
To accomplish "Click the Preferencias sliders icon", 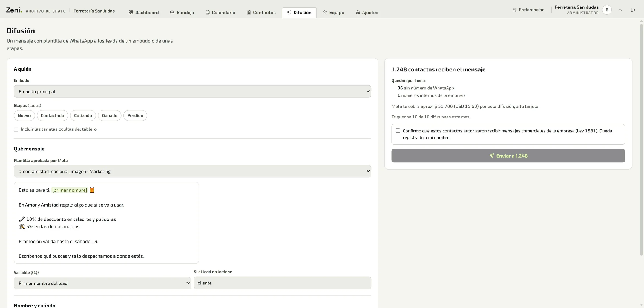I will point(514,10).
